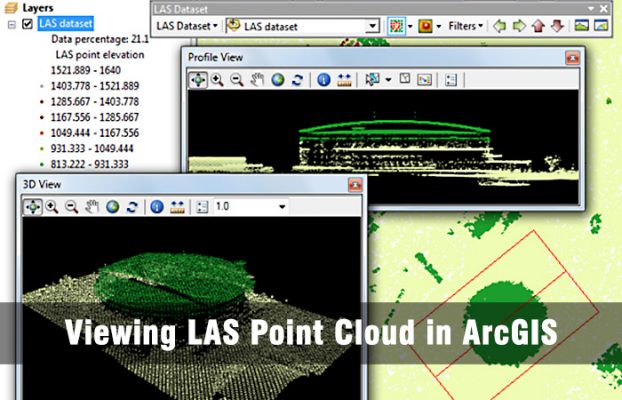Click the options list icon in 3D View
This screenshot has width=622, height=400.
click(x=202, y=207)
